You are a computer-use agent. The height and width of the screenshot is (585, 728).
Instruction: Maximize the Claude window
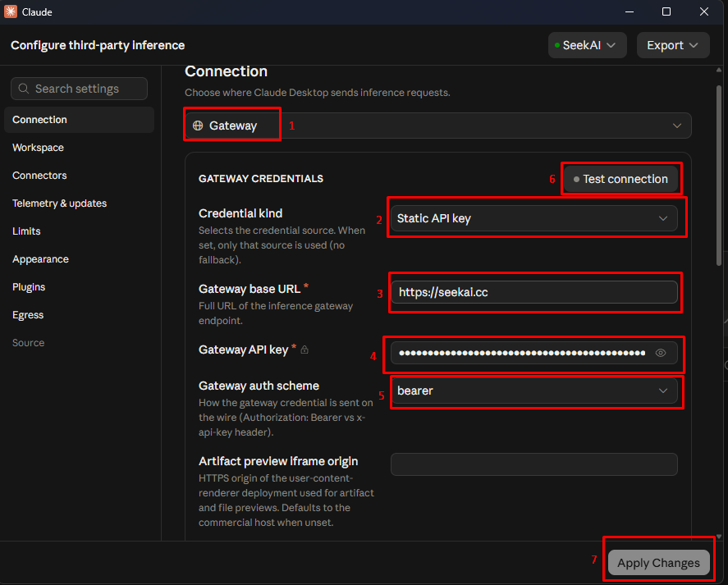pyautogui.click(x=666, y=11)
